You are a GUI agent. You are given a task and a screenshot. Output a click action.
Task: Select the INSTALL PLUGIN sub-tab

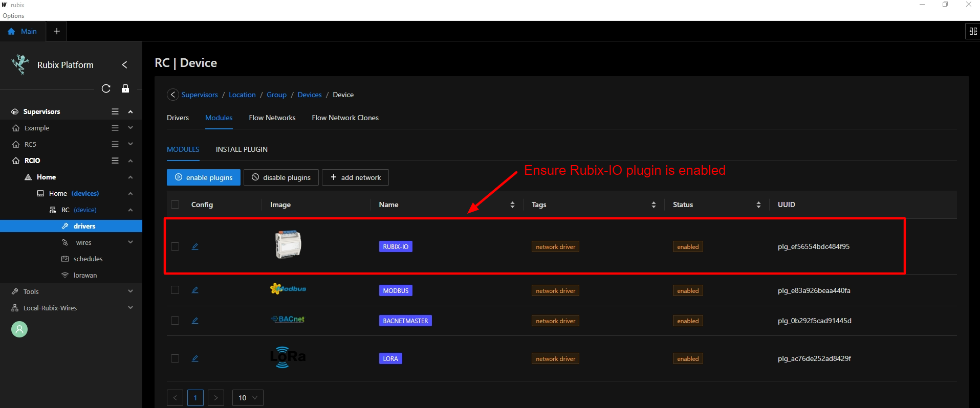242,149
